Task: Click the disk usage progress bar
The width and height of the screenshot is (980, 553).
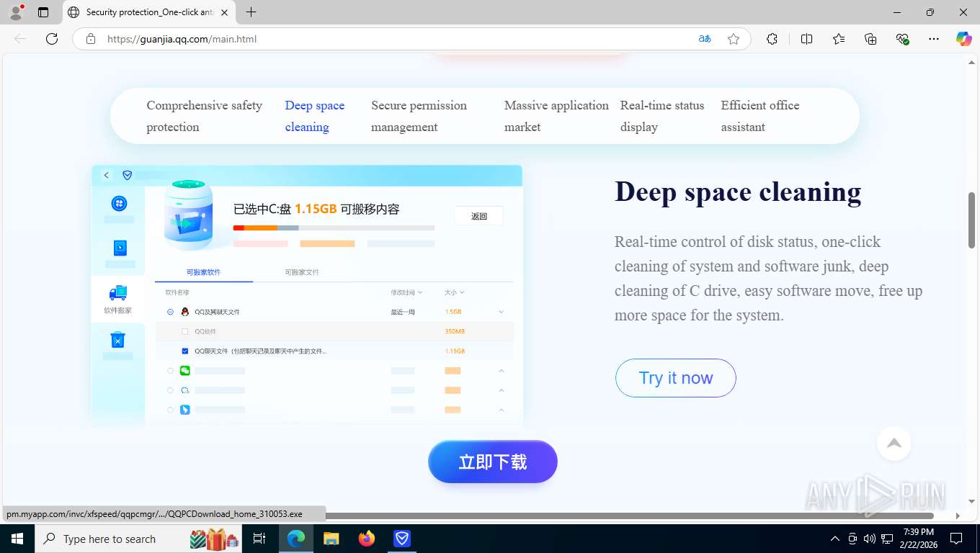Action: (334, 228)
